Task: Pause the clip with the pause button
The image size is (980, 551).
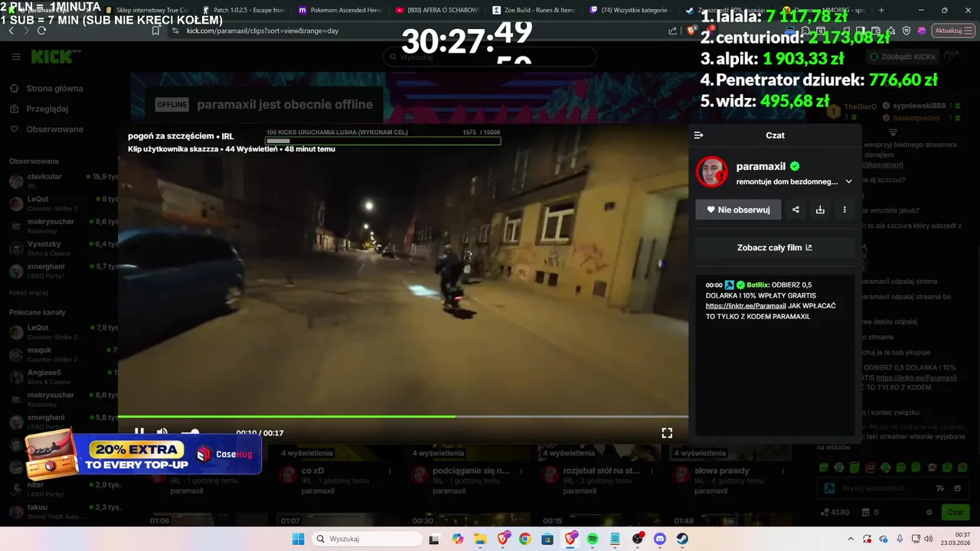Action: (139, 432)
